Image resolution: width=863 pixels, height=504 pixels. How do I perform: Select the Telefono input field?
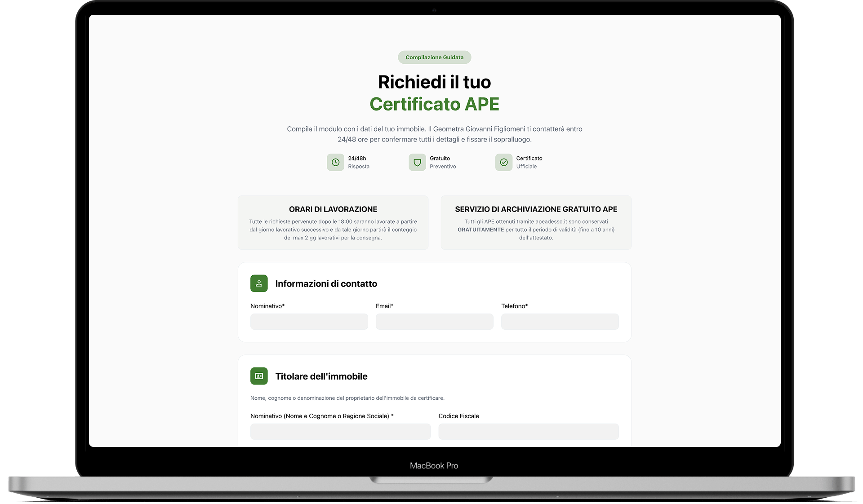tap(560, 322)
